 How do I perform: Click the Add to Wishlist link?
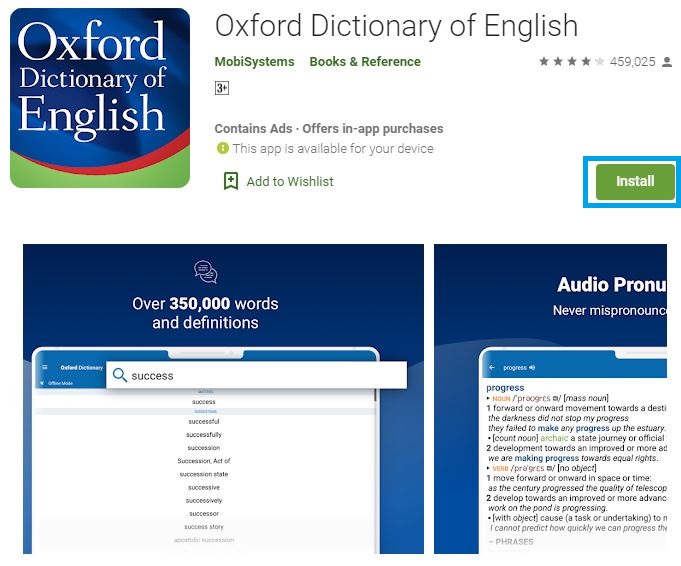pos(290,181)
